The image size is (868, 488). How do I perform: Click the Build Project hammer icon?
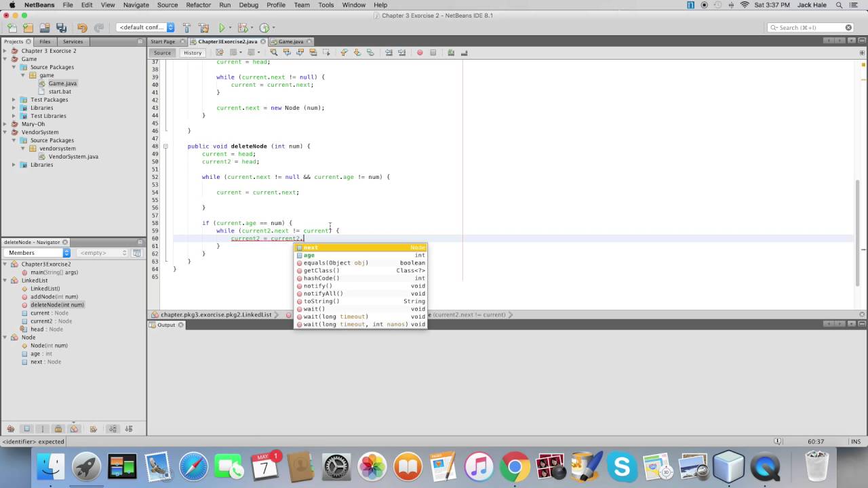[186, 28]
